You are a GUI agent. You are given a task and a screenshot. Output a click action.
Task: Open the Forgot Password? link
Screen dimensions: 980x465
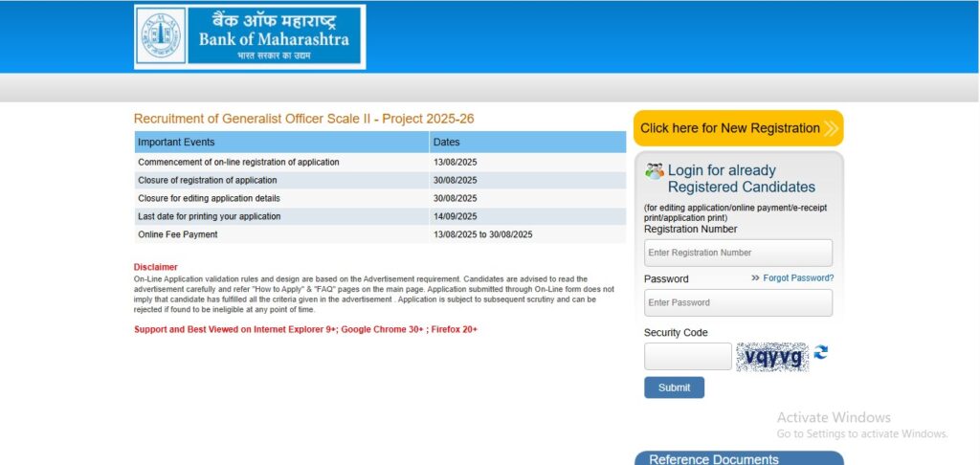[798, 278]
